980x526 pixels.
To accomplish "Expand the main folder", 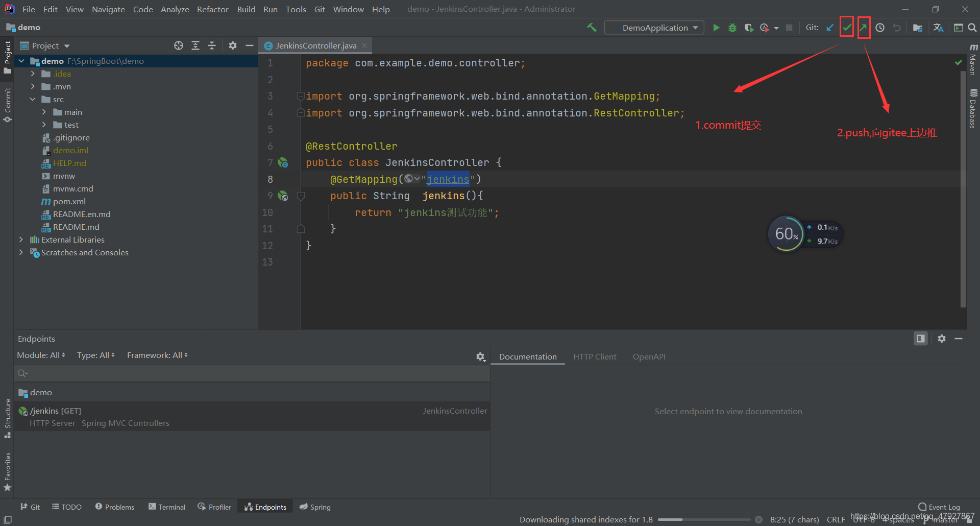I will [x=44, y=112].
